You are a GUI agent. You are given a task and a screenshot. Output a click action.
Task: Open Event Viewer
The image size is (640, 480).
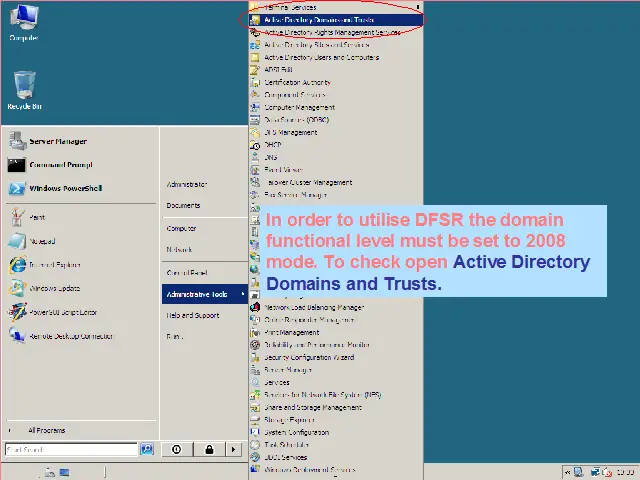336,170
